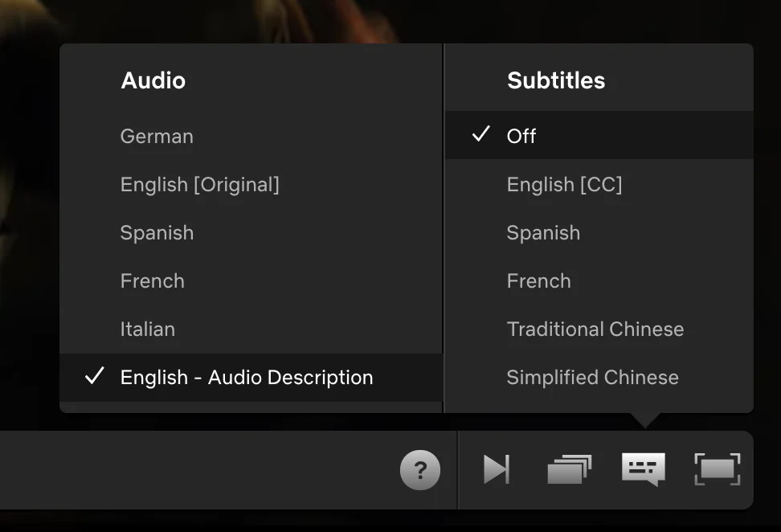Screen dimensions: 781x532
Task: Turn subtitles Off
Action: pyautogui.click(x=521, y=137)
